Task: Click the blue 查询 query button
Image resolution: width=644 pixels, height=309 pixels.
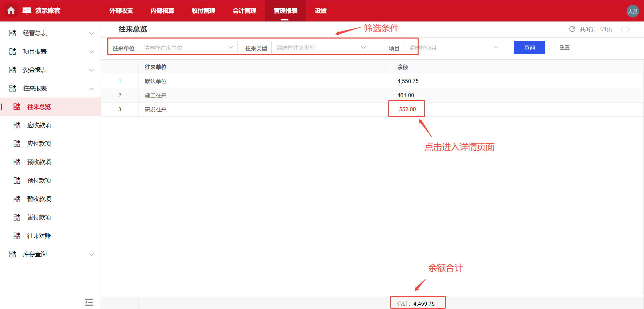Action: click(x=529, y=47)
